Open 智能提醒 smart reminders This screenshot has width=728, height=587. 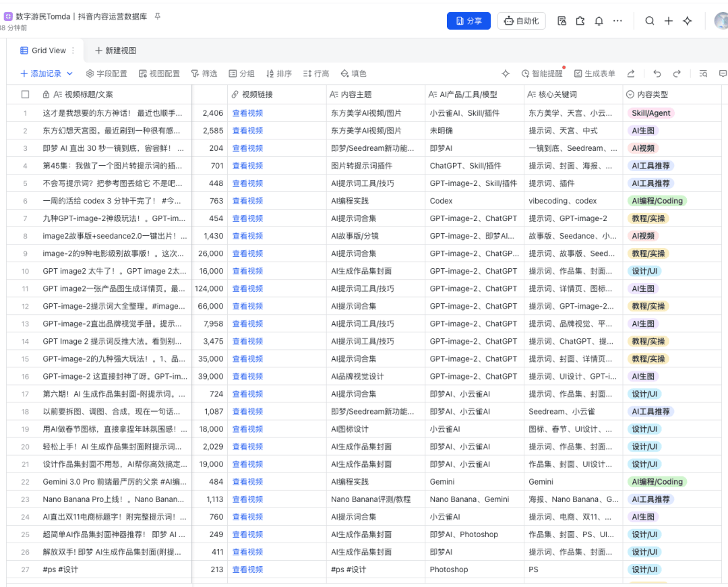click(542, 73)
